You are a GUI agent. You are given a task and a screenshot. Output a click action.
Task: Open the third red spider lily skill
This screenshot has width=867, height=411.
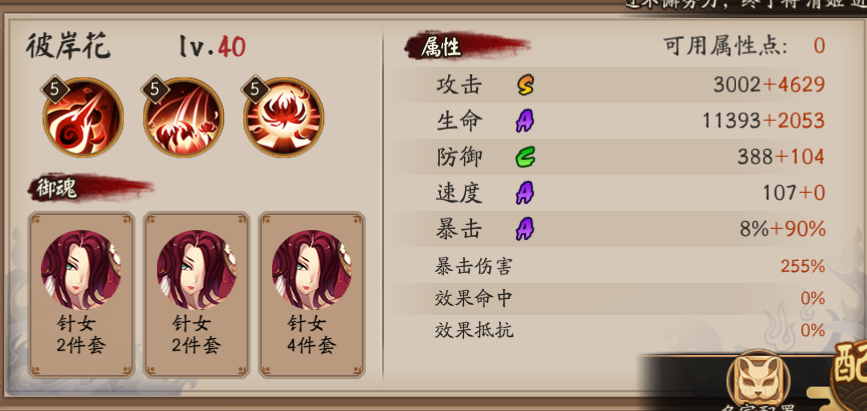pos(284,117)
